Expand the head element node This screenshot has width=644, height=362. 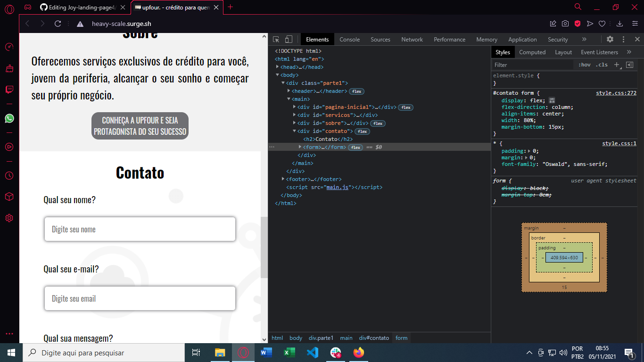pyautogui.click(x=278, y=67)
